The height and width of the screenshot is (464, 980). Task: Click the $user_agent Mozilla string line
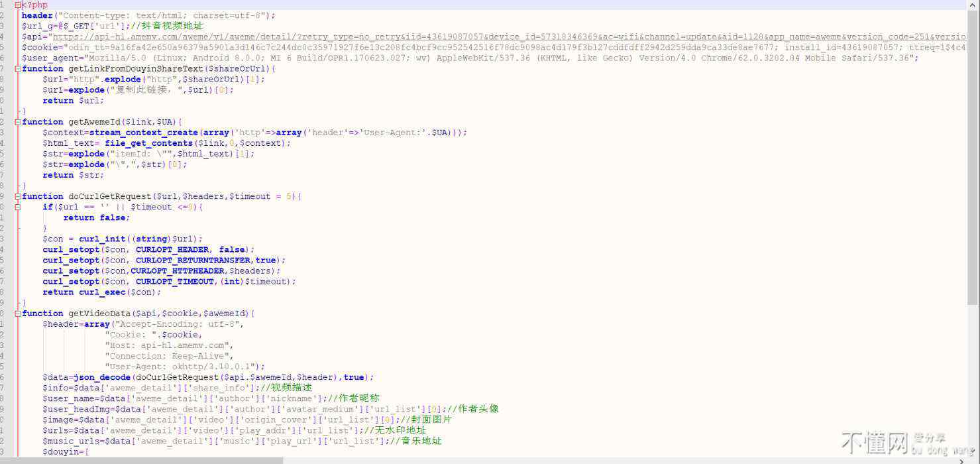464,58
